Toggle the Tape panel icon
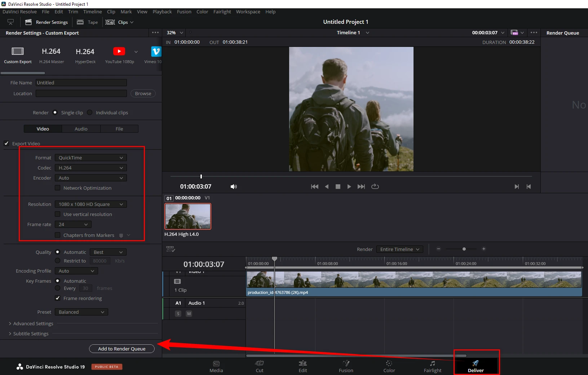 80,22
